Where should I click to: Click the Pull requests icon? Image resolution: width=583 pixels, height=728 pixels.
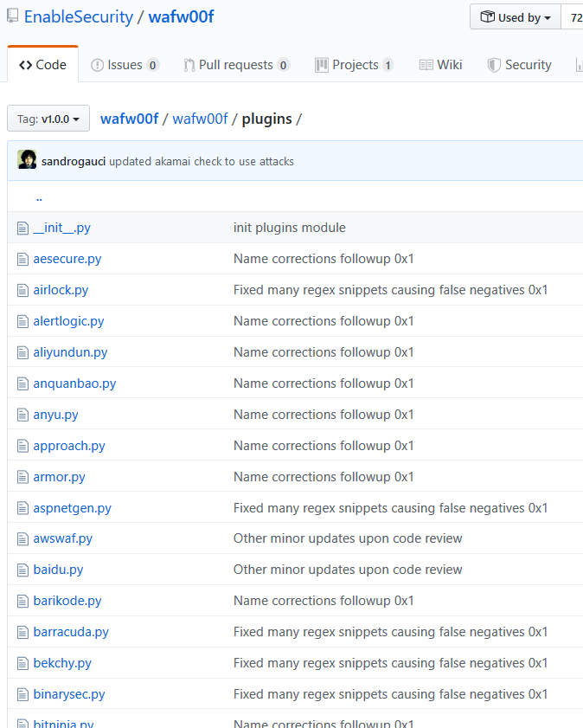click(x=189, y=65)
